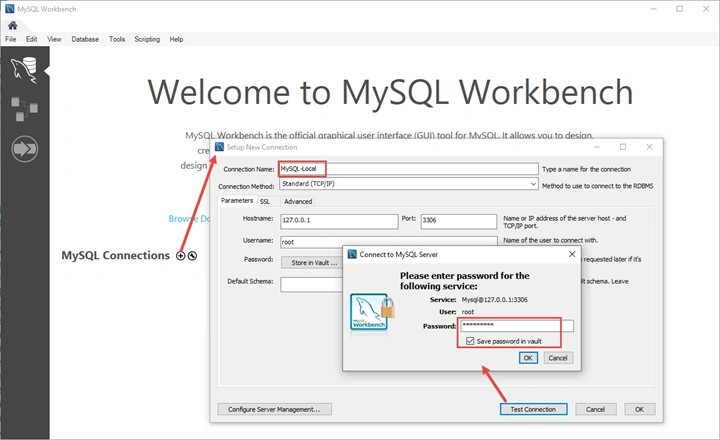Click the Test Connection button

(533, 409)
